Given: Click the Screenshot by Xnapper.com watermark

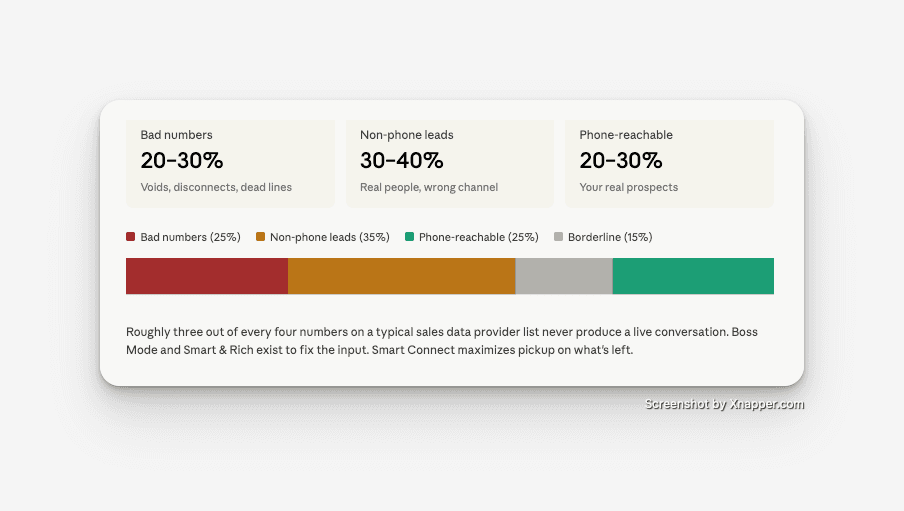Looking at the screenshot, I should point(724,404).
